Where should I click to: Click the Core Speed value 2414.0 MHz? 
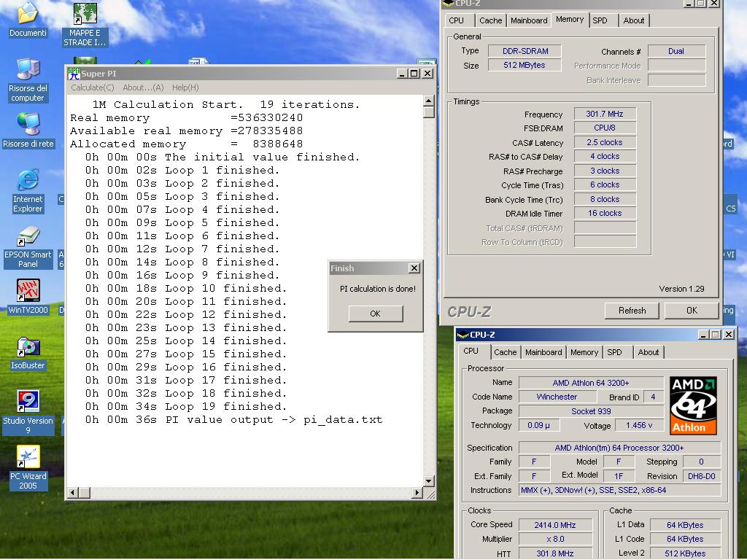[x=555, y=525]
